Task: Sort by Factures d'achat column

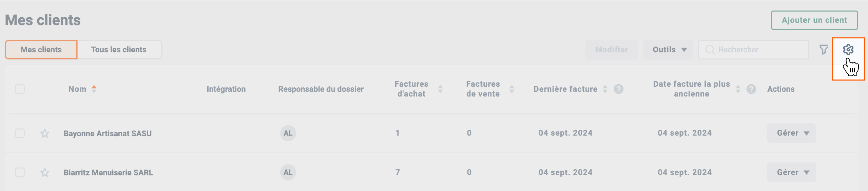Action: pyautogui.click(x=440, y=89)
